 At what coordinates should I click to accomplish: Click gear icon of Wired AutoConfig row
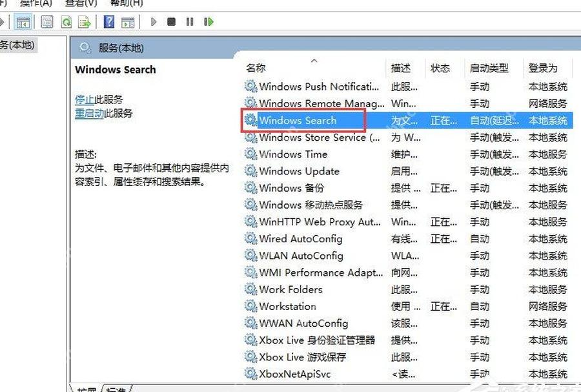[x=251, y=238]
